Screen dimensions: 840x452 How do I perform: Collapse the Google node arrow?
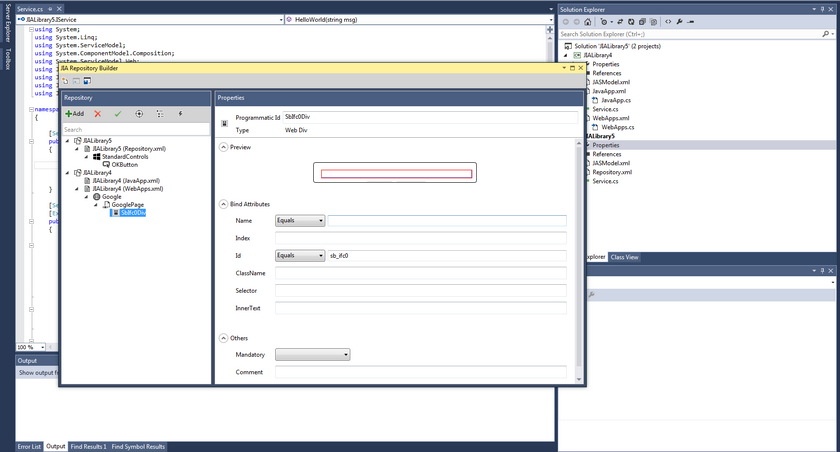(86, 197)
